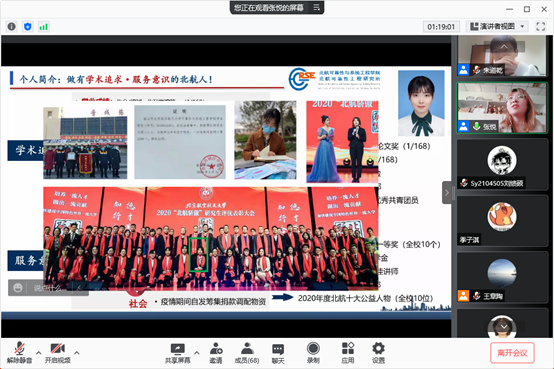Click the red 离开会议 button

coord(512,353)
